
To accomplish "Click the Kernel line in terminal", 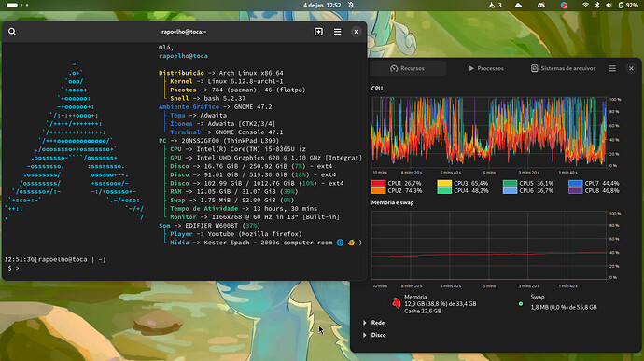I will point(226,81).
